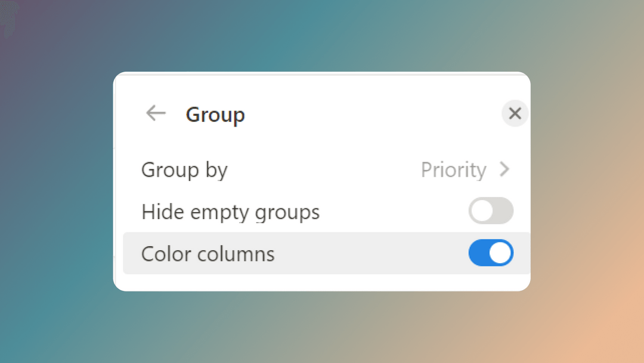Image resolution: width=644 pixels, height=363 pixels.
Task: Click Priority to change grouping property
Action: (452, 170)
